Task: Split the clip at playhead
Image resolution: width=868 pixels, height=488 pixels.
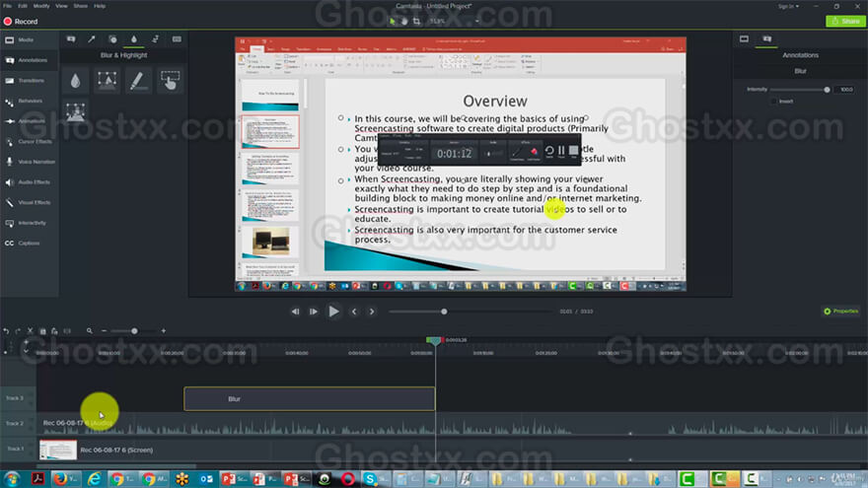Action: pyautogui.click(x=67, y=331)
